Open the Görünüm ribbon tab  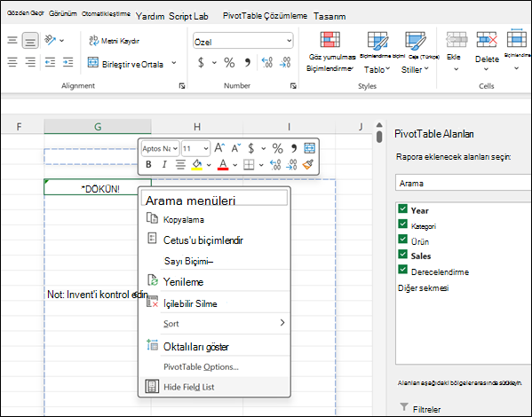point(63,13)
